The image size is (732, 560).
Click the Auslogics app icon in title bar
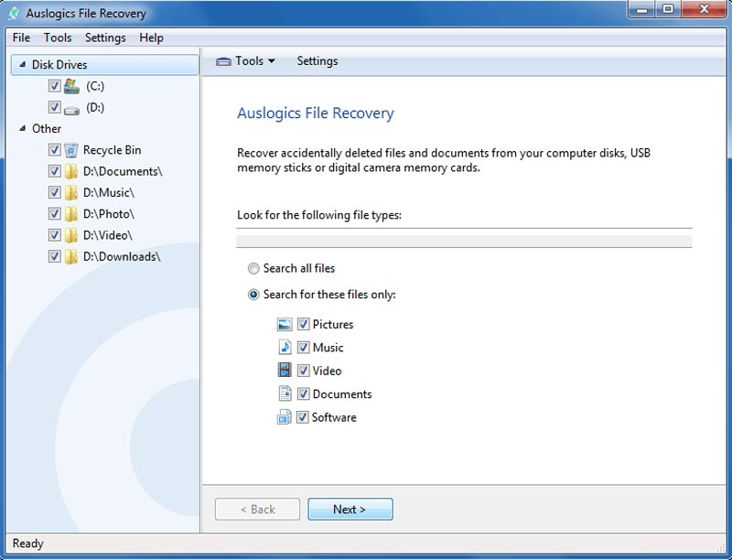click(15, 13)
